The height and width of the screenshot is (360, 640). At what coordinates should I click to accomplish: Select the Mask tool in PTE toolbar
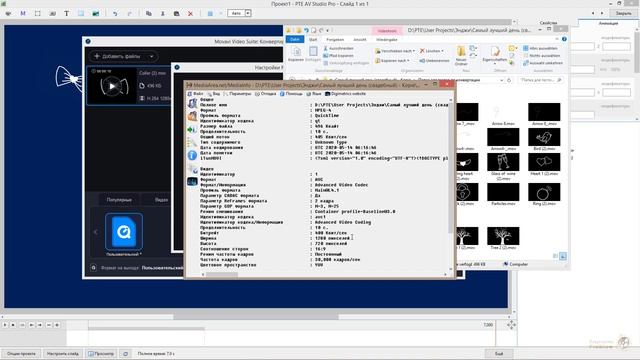tap(23, 13)
